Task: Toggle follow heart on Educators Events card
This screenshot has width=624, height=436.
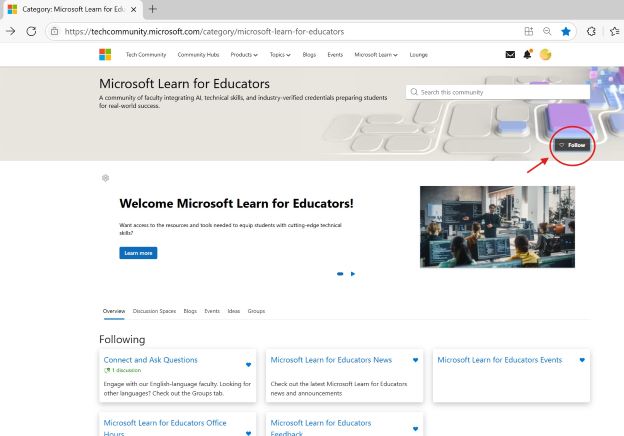Action: point(582,360)
